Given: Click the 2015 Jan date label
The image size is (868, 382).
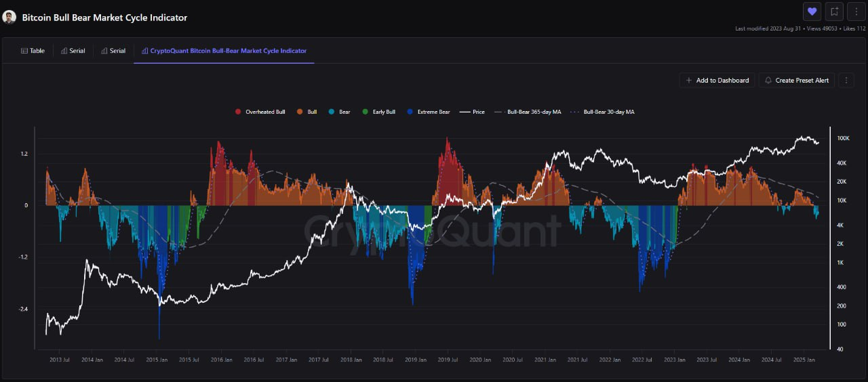Looking at the screenshot, I should click(x=157, y=360).
